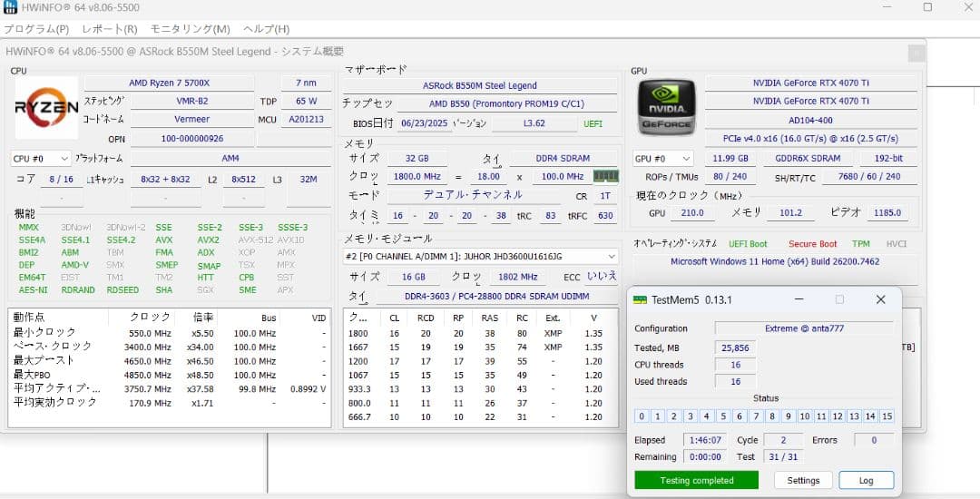Click the AMD Ryzen logo image
Screen dimensions: 980x499
[47, 107]
